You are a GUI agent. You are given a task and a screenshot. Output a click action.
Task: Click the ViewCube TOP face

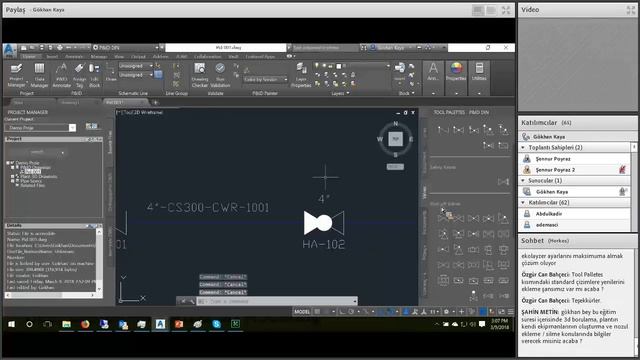click(x=395, y=139)
